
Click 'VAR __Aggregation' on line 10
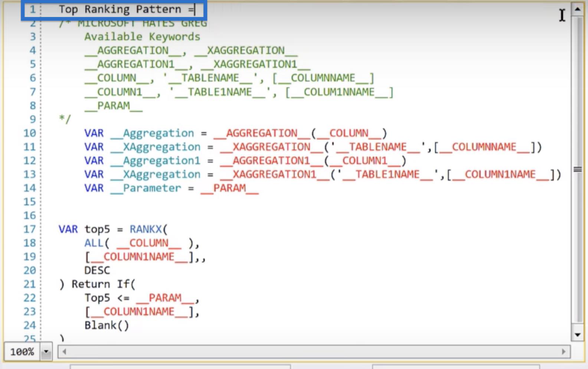[139, 133]
